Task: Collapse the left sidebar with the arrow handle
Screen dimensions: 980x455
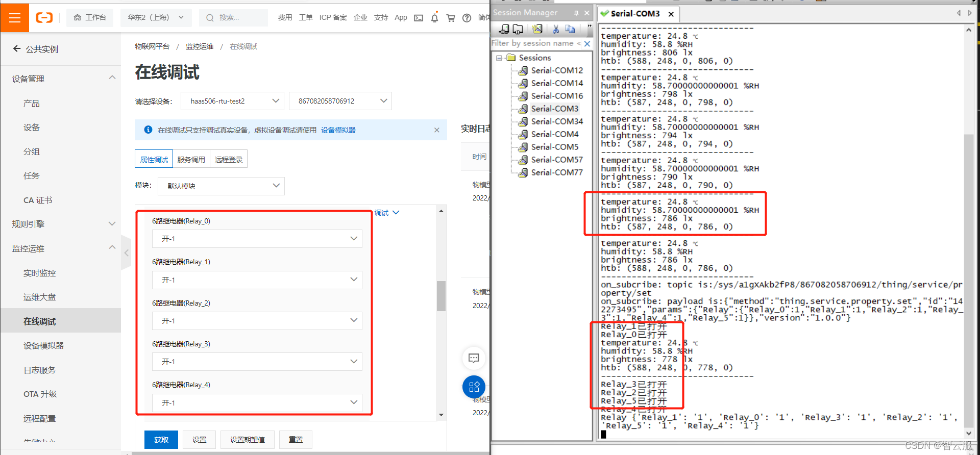Action: click(126, 252)
